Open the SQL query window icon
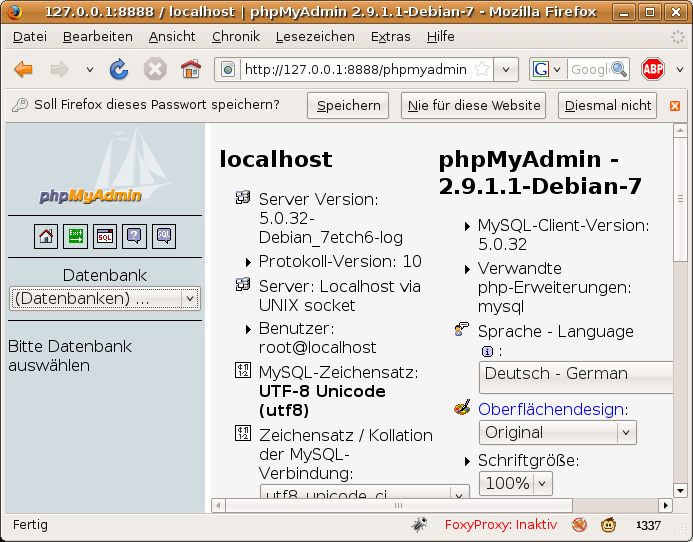 point(105,237)
